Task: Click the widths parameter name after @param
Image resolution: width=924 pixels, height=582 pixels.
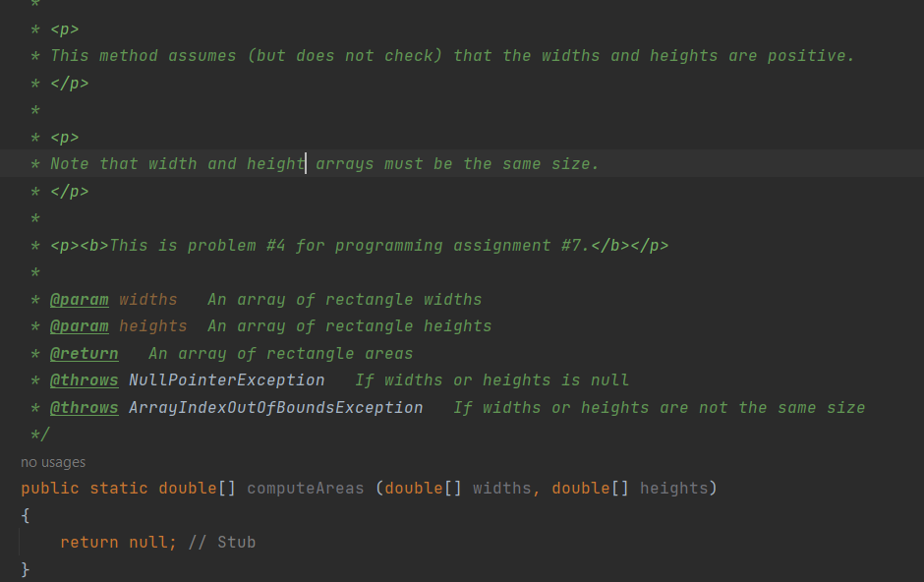Action: (147, 299)
